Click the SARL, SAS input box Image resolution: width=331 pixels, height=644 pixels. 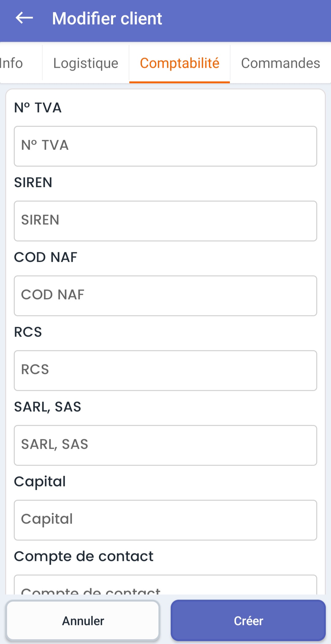(x=165, y=445)
